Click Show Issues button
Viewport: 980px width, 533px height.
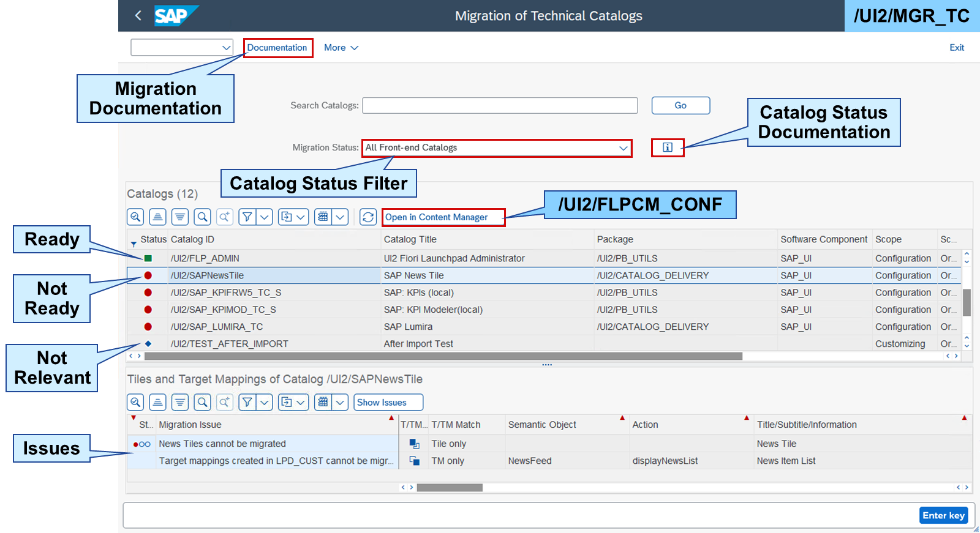pos(388,402)
